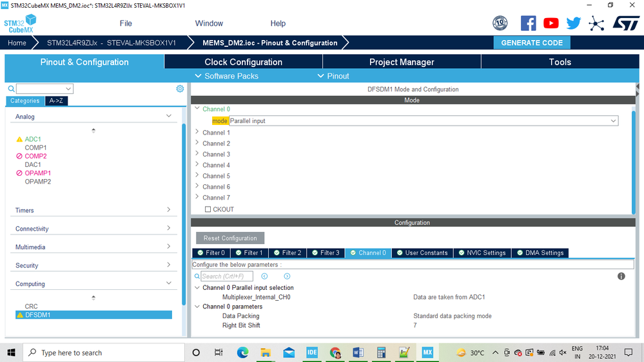Expand the Security category
The image size is (644, 362).
click(168, 265)
